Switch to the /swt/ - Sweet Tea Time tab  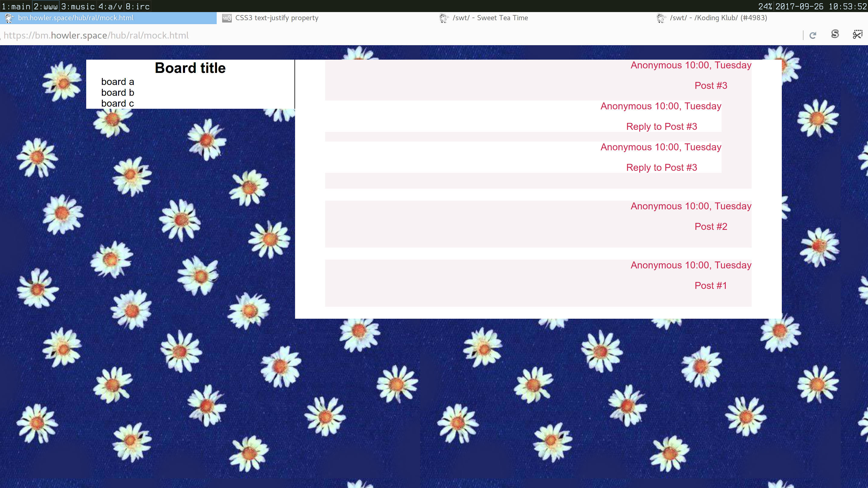(490, 18)
